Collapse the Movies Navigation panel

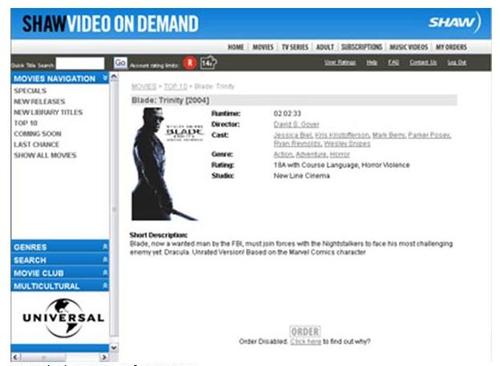pos(105,78)
